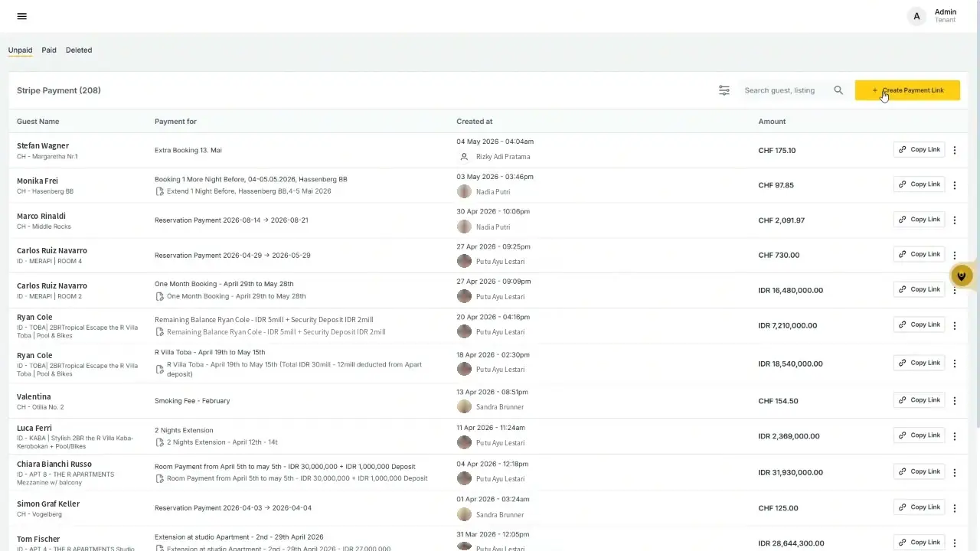Open more options for CHF 730.00 row
Image resolution: width=980 pixels, height=551 pixels.
click(x=954, y=256)
